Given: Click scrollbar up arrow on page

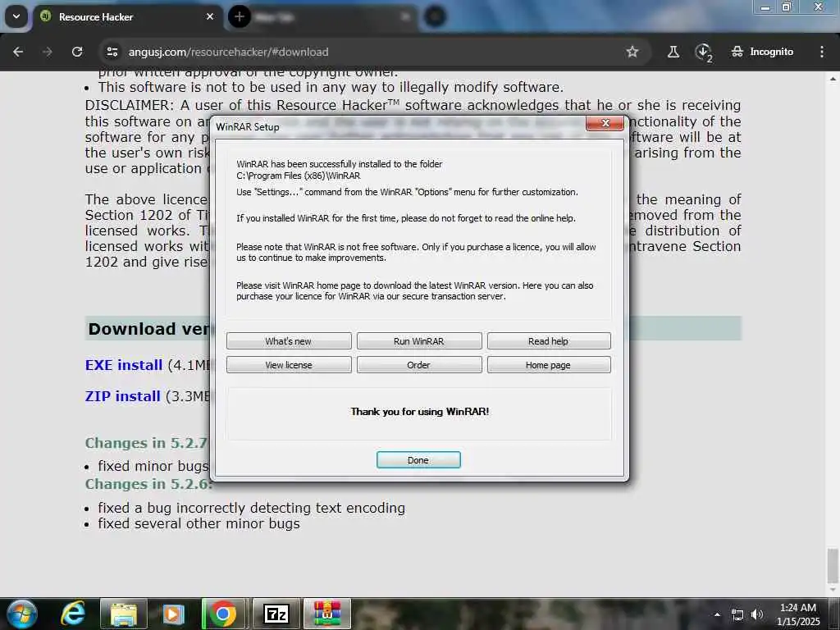Looking at the screenshot, I should point(833,79).
